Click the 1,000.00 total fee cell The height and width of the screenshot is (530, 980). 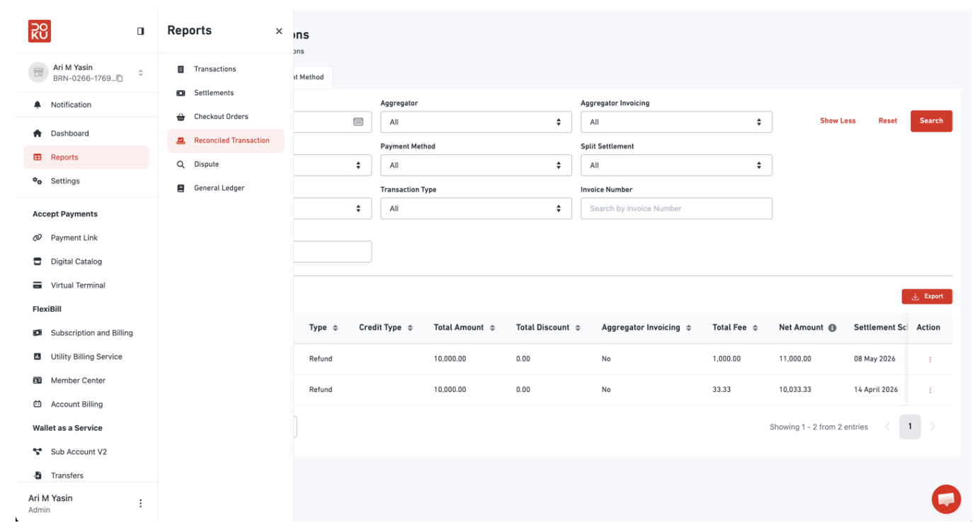[727, 359]
